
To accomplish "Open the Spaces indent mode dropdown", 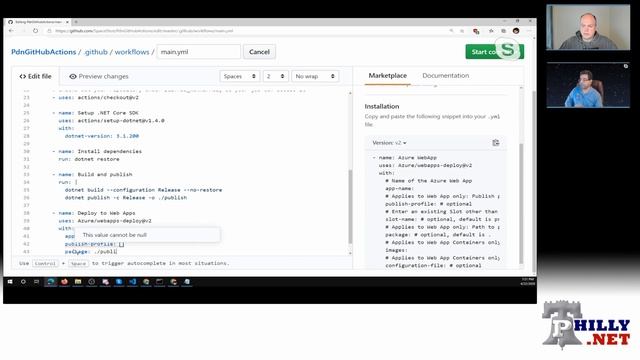I will click(240, 76).
